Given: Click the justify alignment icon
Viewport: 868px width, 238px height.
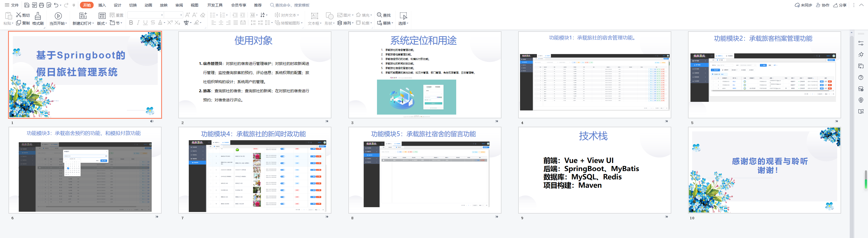Looking at the screenshot, I should pyautogui.click(x=235, y=23).
